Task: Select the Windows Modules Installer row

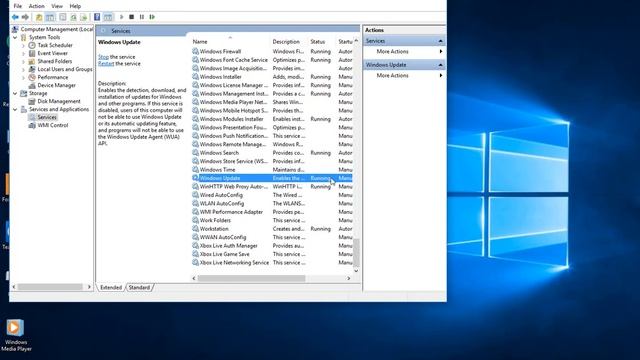Action: (x=271, y=119)
